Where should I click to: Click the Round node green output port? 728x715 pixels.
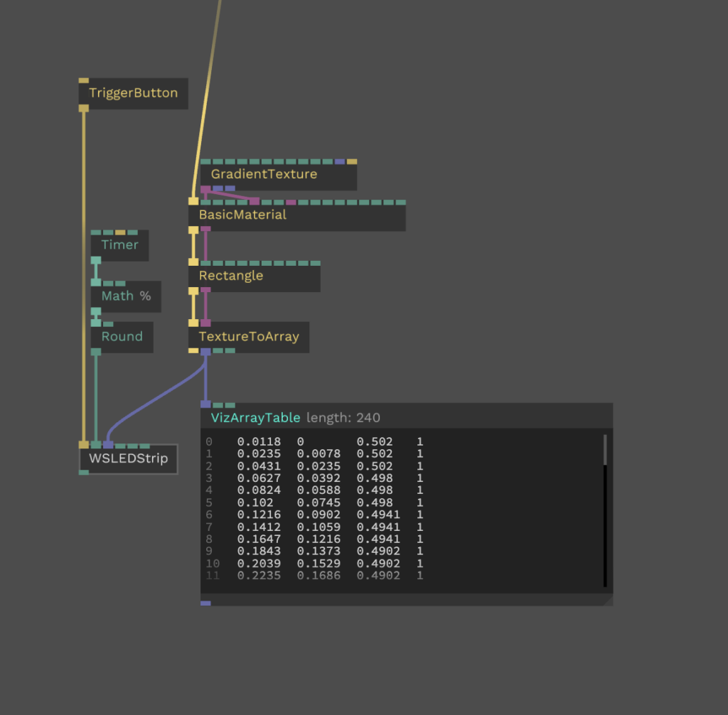coord(96,352)
